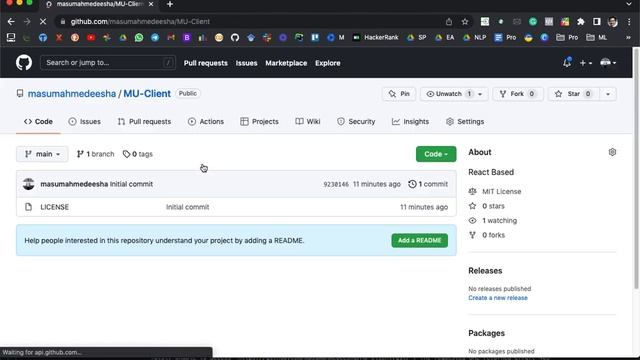Edit repository details with About gear icon
The image size is (640, 360).
coord(612,152)
